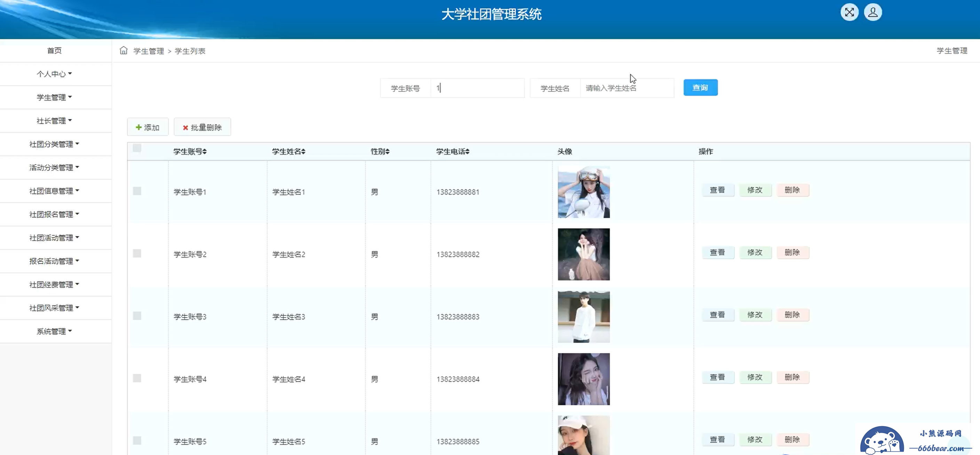Click 修改 for 学生账号1
Image resolution: width=980 pixels, height=455 pixels.
pyautogui.click(x=755, y=190)
